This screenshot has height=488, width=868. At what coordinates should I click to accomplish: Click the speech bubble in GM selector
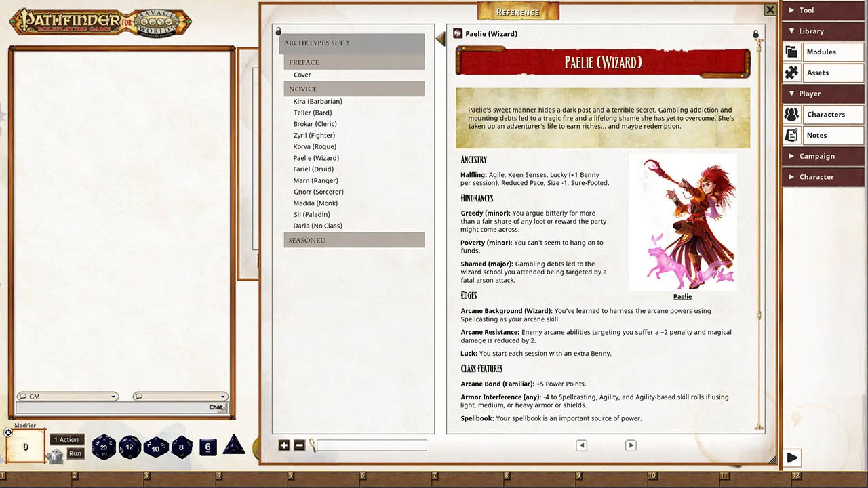[x=22, y=396]
